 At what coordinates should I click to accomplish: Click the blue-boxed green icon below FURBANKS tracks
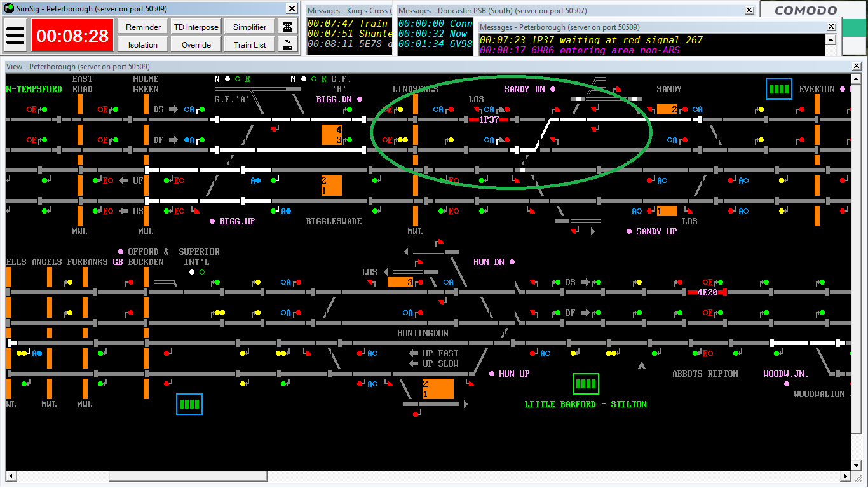(189, 404)
